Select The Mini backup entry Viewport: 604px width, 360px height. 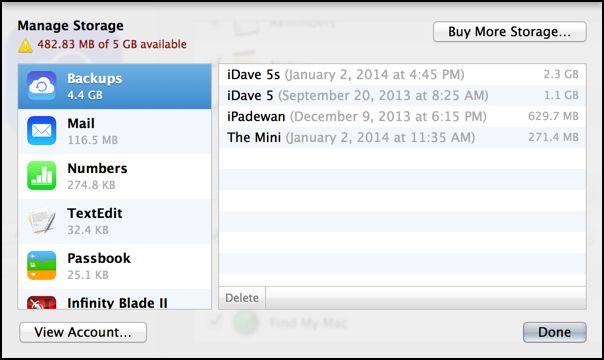[x=402, y=137]
